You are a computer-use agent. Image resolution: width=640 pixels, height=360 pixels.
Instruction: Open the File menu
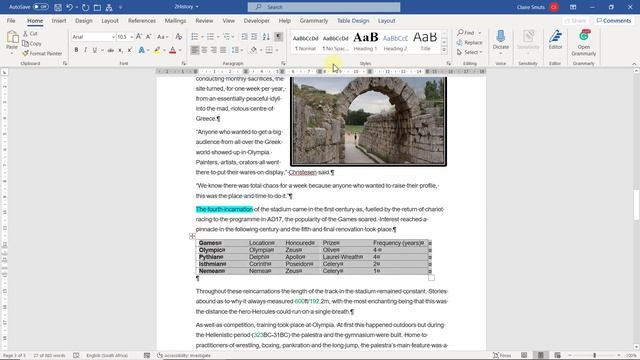coord(11,20)
